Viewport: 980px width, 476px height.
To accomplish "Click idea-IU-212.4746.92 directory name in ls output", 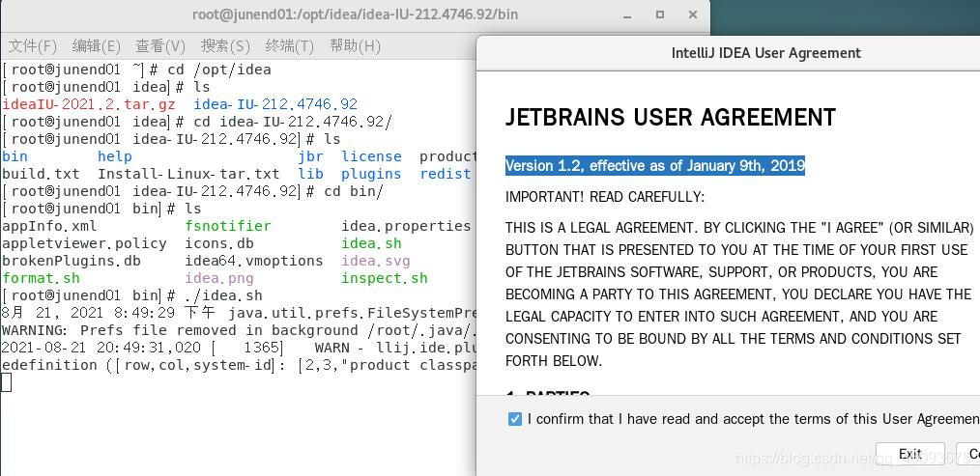I will point(275,104).
